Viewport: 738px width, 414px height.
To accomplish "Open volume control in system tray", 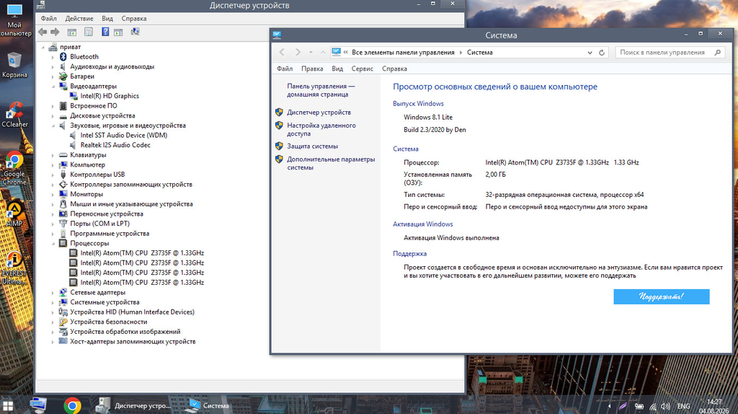I will pyautogui.click(x=665, y=406).
